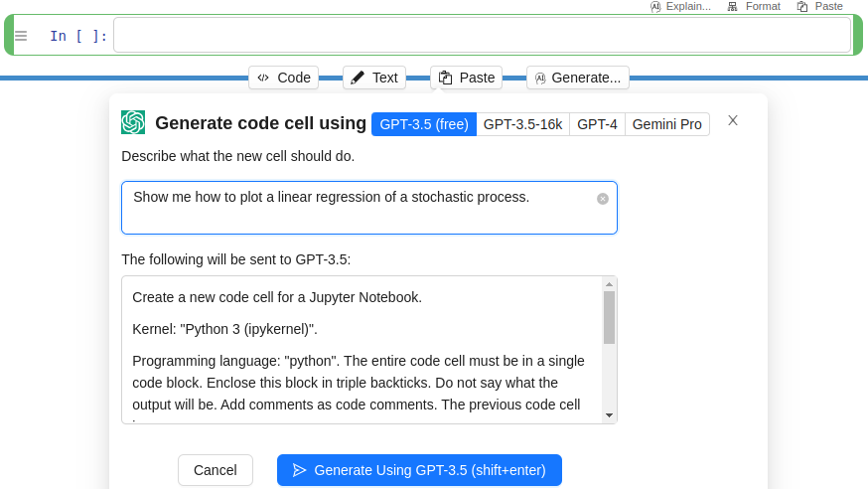Screen dimensions: 868x489
Task: Click the prompt preview scrollbar down arrow
Action: pyautogui.click(x=609, y=414)
